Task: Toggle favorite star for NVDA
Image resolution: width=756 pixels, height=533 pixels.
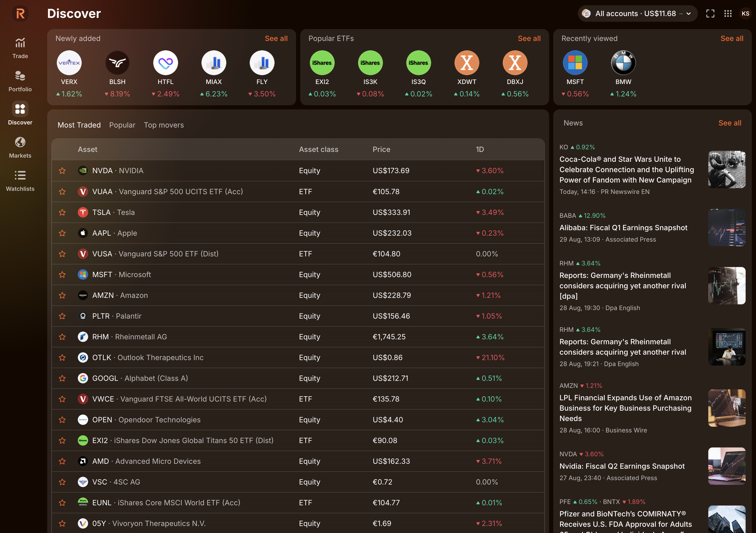Action: pos(62,171)
